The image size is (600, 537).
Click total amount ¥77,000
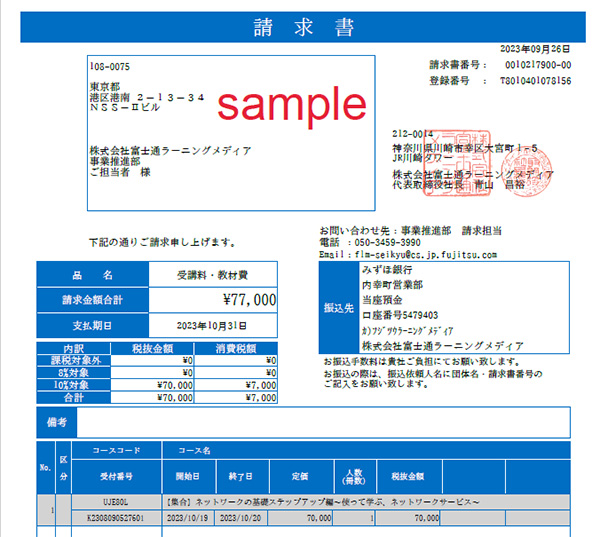tap(249, 300)
